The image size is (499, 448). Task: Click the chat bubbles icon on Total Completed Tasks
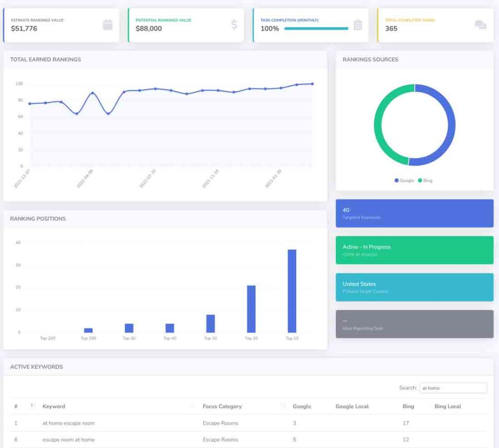click(480, 25)
